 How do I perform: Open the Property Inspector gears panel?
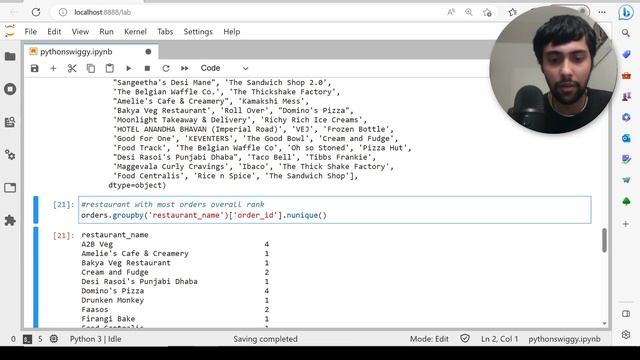tap(10, 155)
